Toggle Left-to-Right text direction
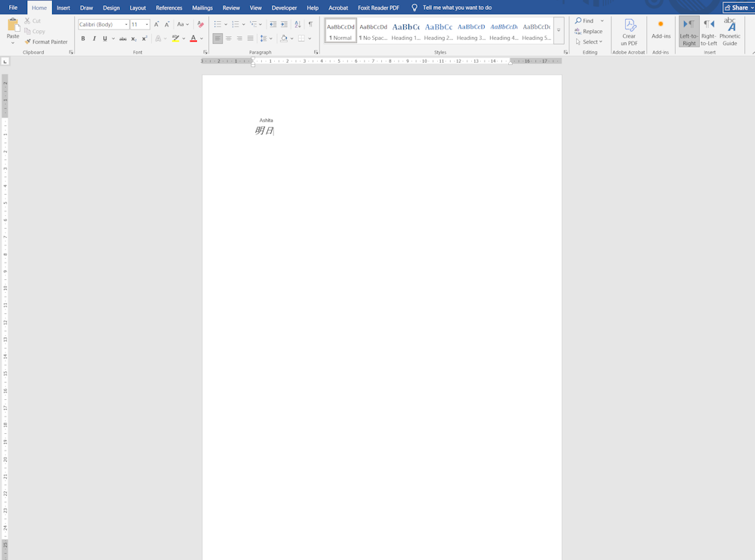The height and width of the screenshot is (560, 755). 689,32
